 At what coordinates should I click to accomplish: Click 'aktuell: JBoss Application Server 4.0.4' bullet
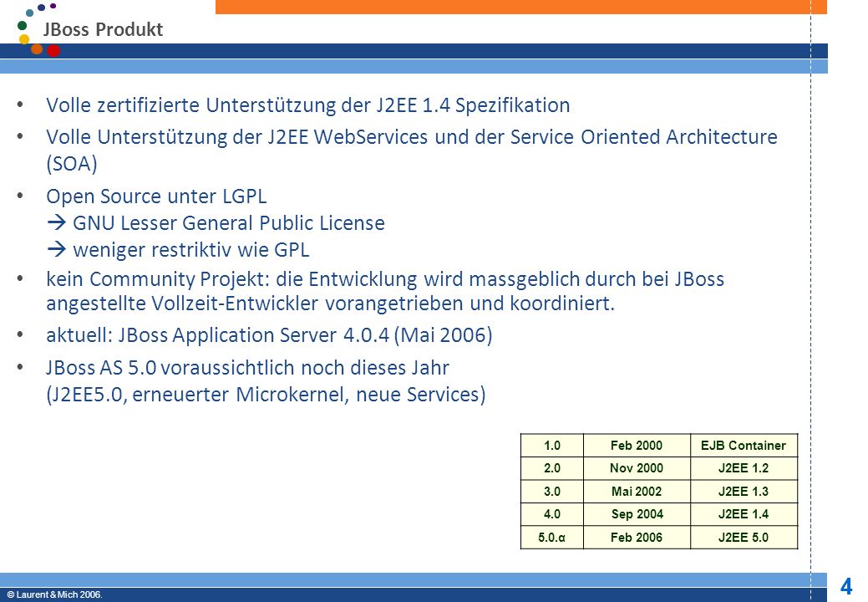tap(269, 335)
